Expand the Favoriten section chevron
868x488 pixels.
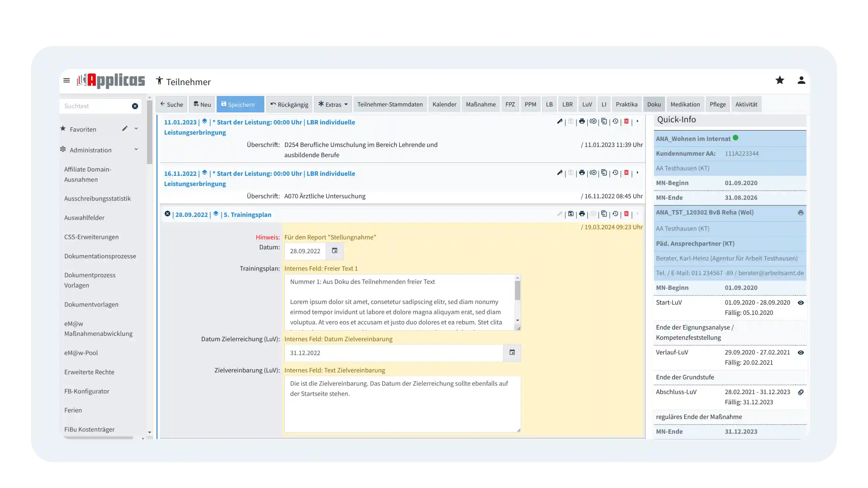[136, 128]
